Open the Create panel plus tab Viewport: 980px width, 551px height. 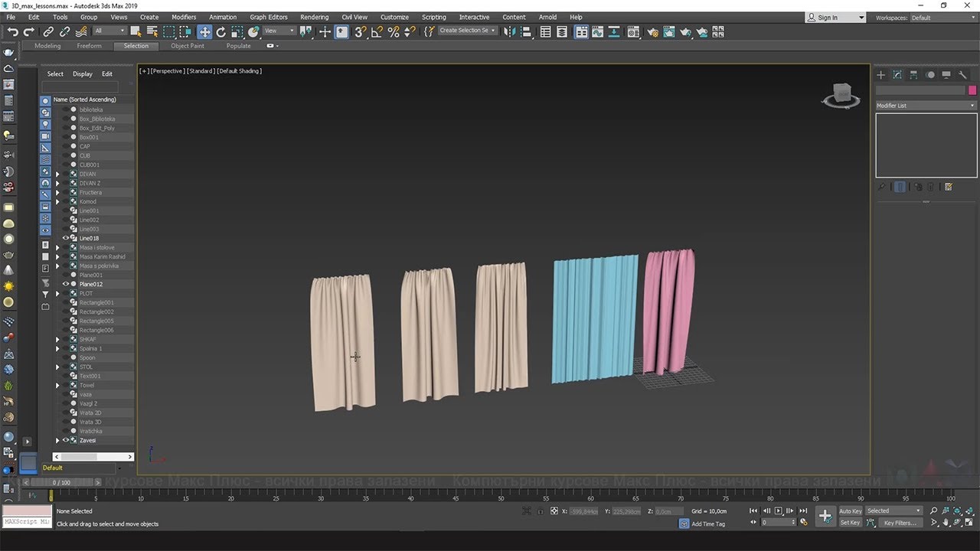[881, 75]
